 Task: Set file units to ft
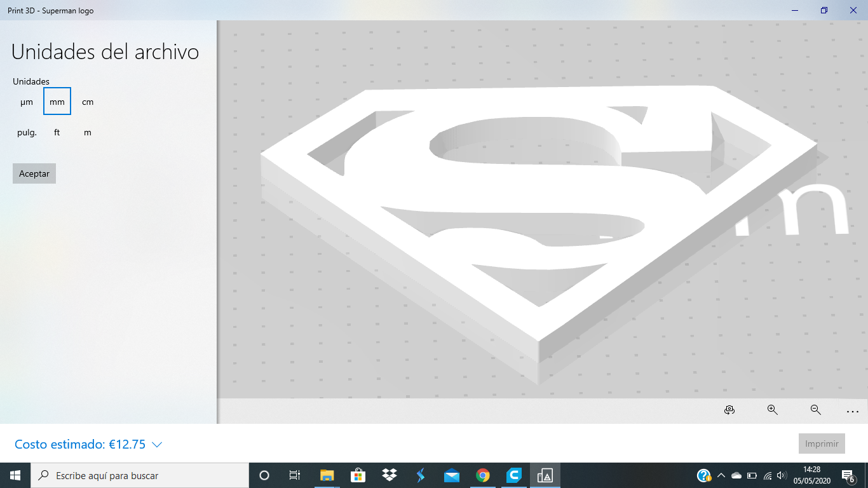tap(57, 132)
